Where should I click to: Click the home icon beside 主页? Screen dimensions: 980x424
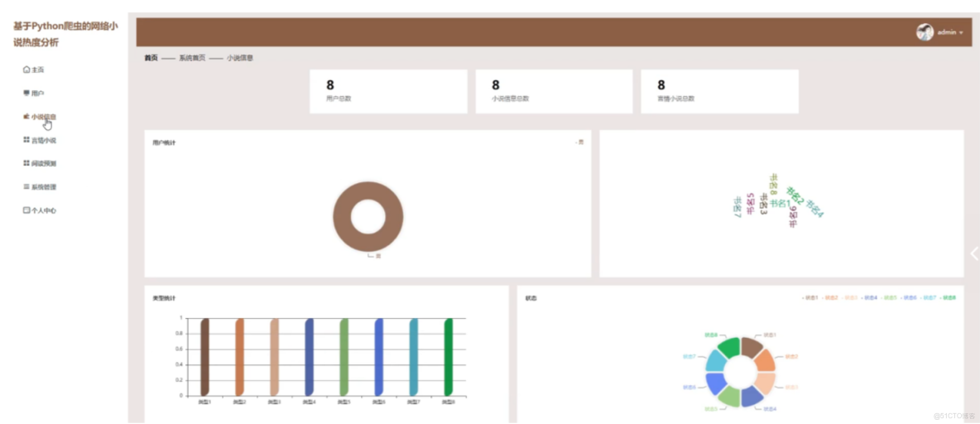pos(26,70)
